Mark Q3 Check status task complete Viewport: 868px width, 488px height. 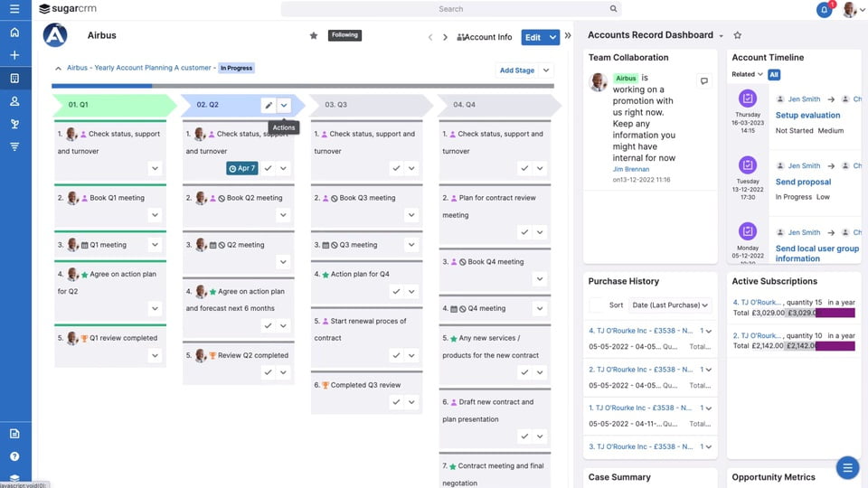pyautogui.click(x=396, y=168)
